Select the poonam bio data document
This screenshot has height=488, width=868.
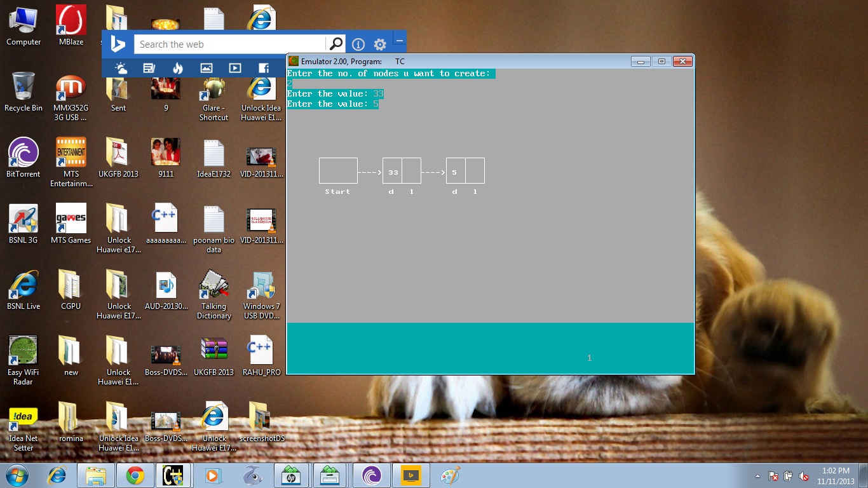tap(214, 229)
